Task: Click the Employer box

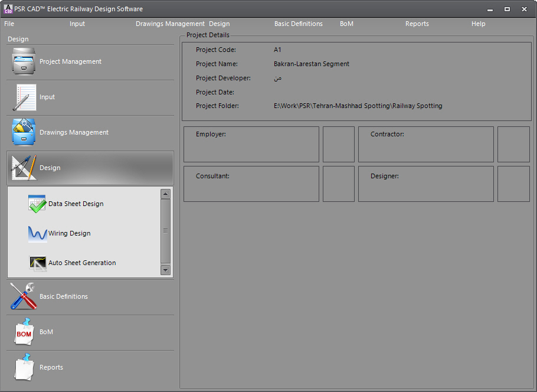Action: click(x=251, y=144)
